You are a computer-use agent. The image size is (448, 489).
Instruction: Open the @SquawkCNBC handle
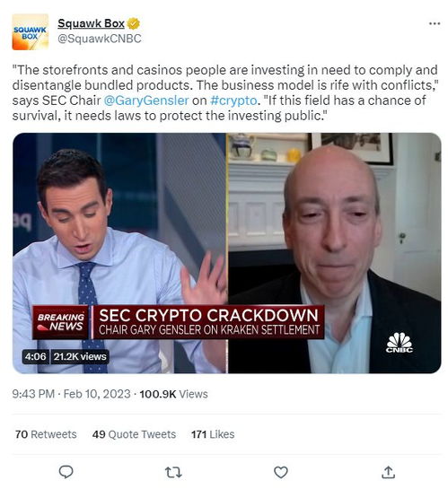(100, 39)
